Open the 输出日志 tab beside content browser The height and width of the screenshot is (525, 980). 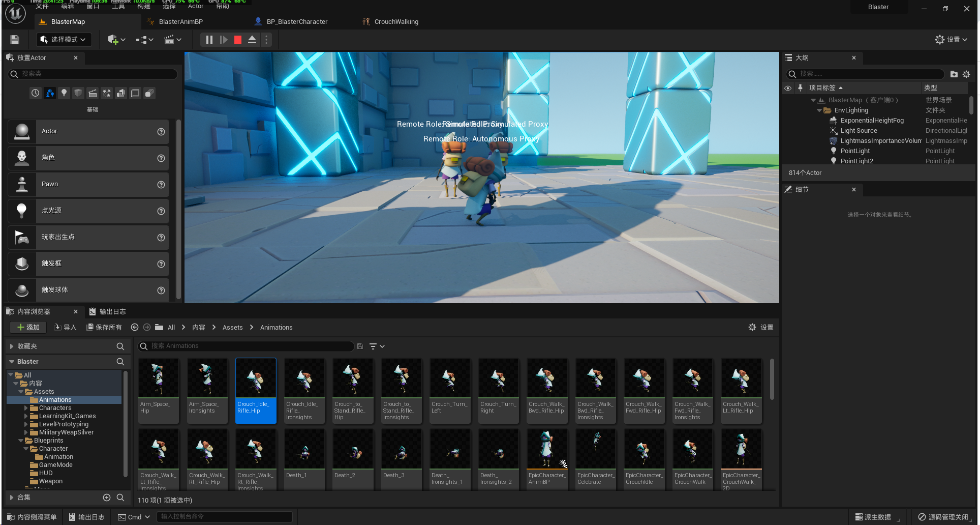[x=107, y=312]
